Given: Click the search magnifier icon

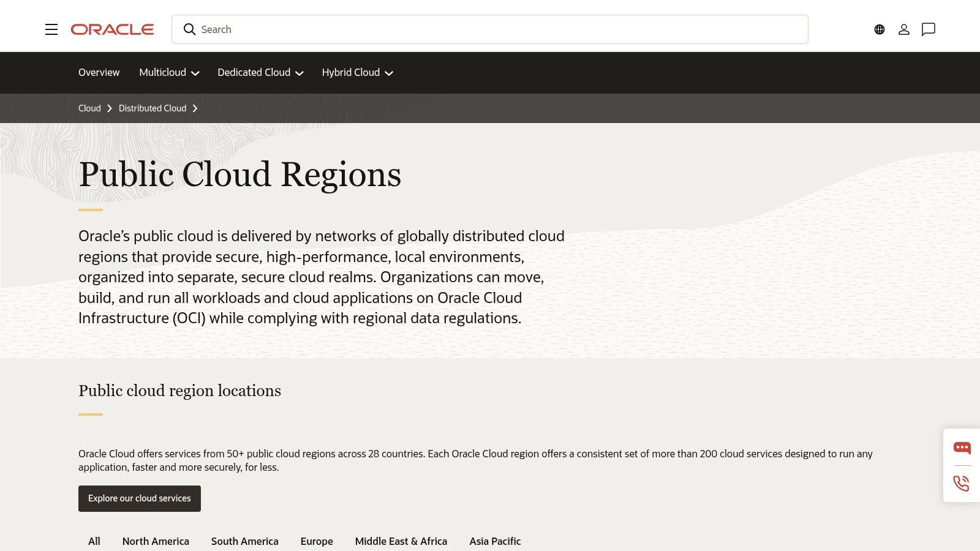Looking at the screenshot, I should tap(190, 29).
